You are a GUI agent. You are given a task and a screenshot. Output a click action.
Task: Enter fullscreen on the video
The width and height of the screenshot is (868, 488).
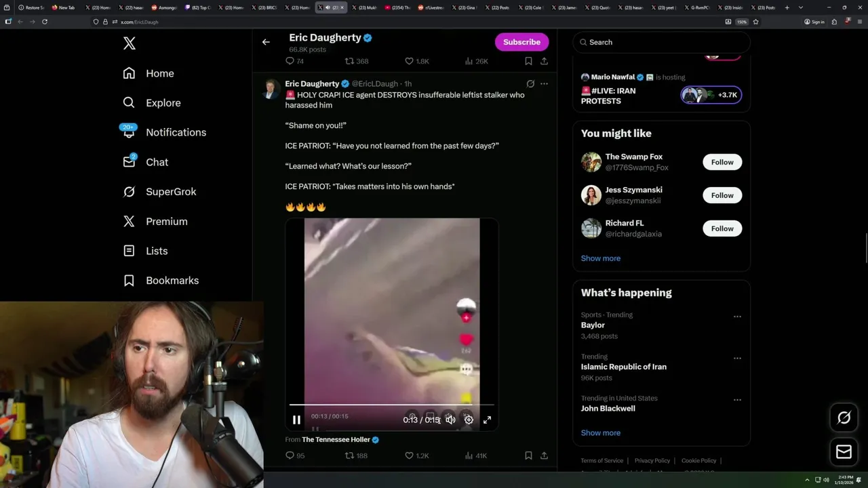point(487,420)
